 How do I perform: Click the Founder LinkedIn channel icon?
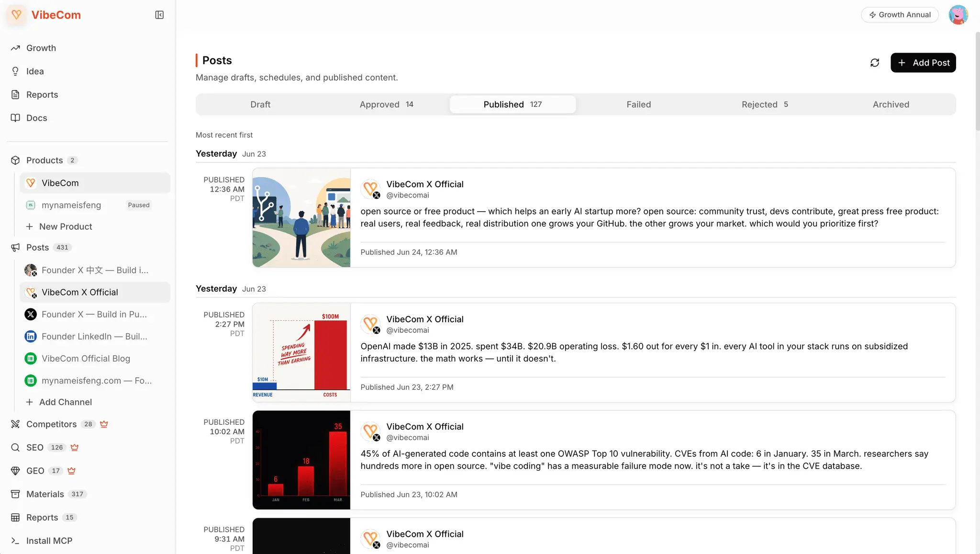pyautogui.click(x=31, y=337)
